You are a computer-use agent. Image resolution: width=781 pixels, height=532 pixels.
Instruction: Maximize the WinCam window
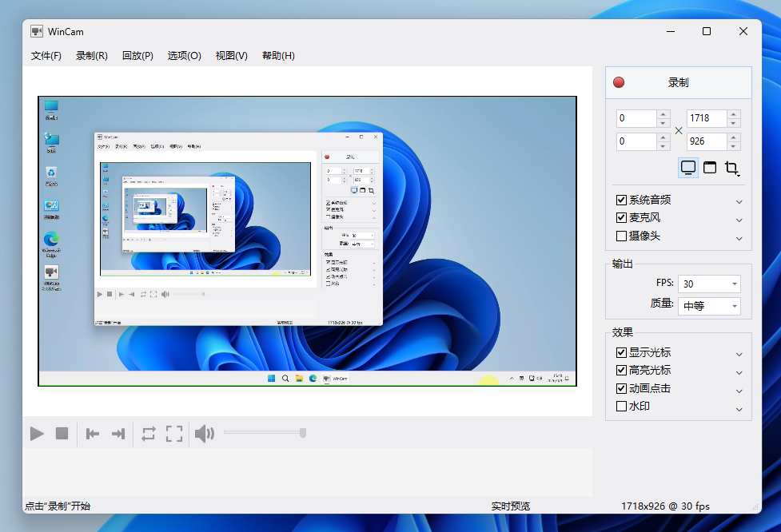point(707,31)
